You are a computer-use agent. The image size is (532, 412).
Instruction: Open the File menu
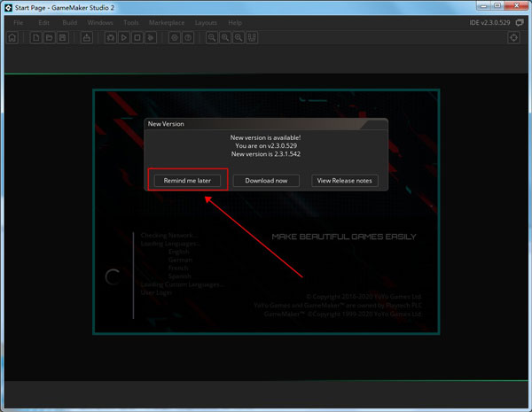(19, 22)
